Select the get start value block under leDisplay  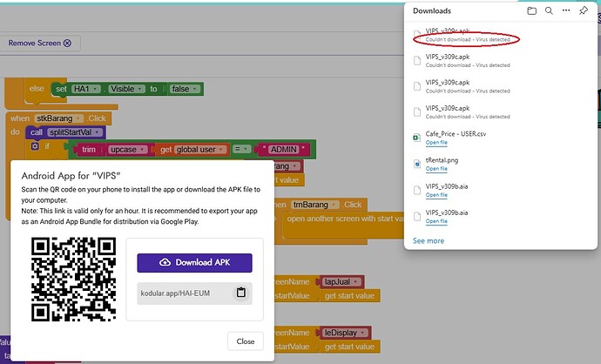349,347
